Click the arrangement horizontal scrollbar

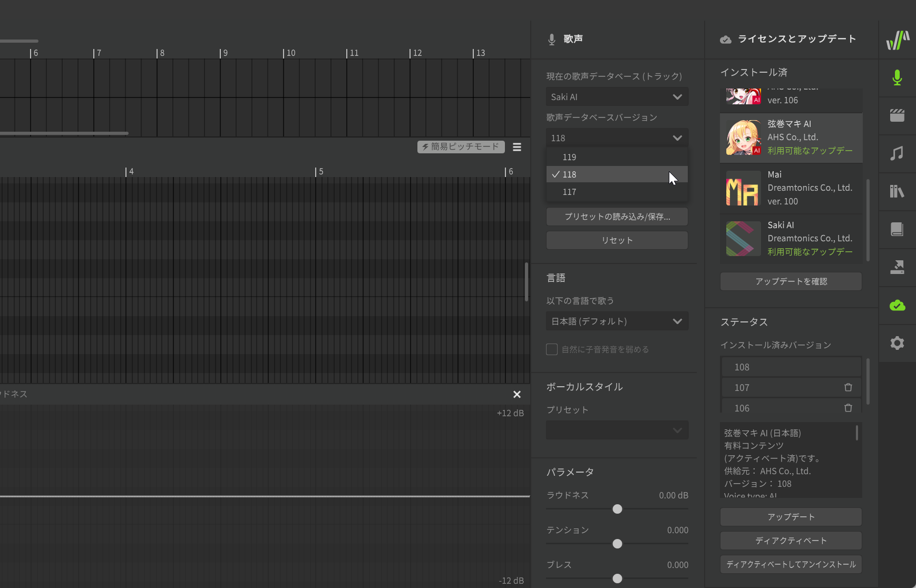[63, 133]
